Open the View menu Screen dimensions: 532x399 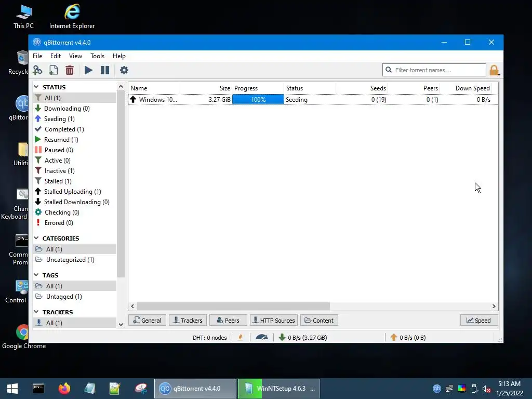75,56
